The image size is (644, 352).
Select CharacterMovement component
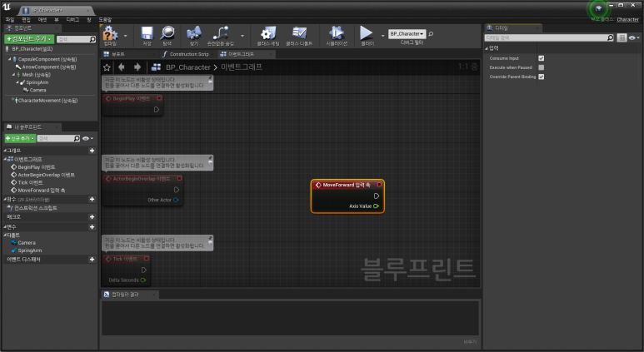coord(47,101)
